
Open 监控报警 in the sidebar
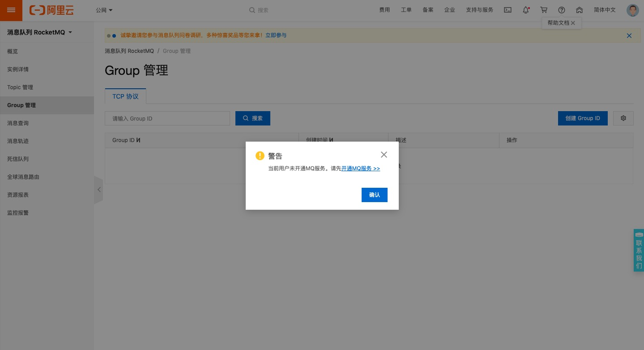tap(47, 213)
